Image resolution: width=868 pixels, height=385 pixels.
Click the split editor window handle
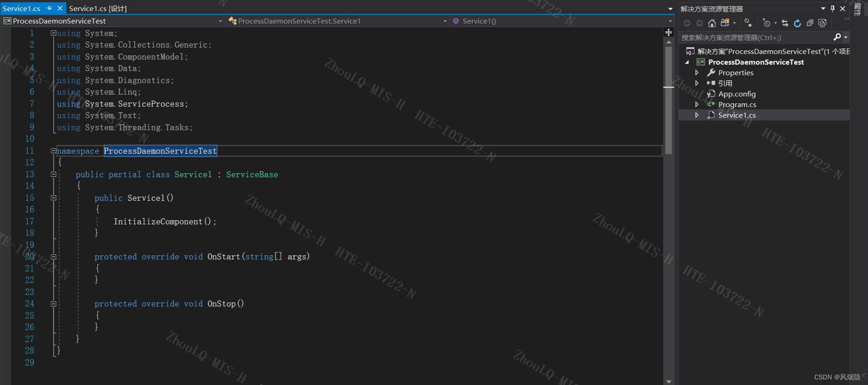pyautogui.click(x=669, y=32)
